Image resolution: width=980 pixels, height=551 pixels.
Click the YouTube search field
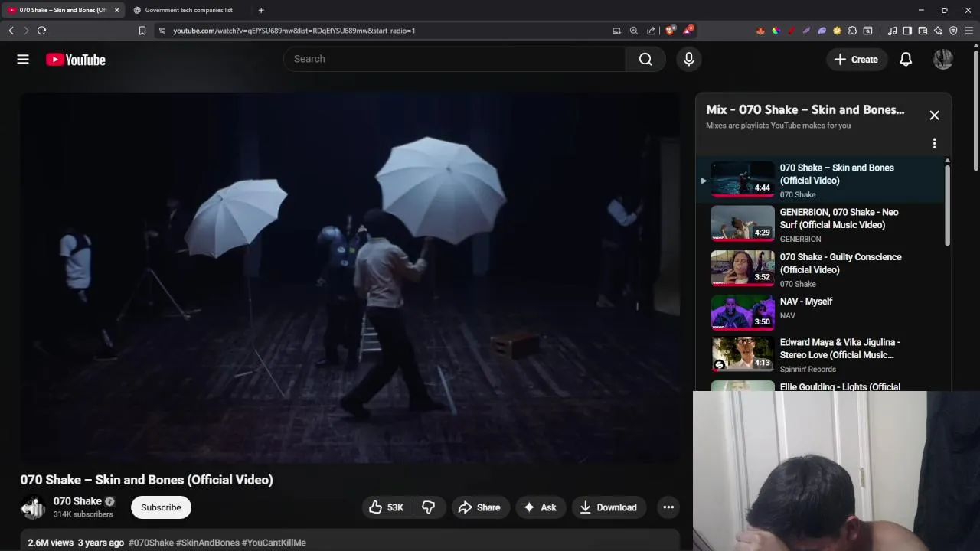coord(455,59)
